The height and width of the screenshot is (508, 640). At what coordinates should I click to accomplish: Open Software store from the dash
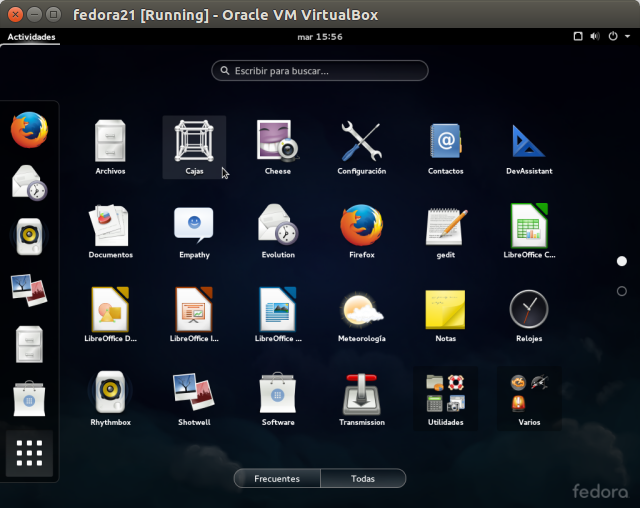pos(29,398)
